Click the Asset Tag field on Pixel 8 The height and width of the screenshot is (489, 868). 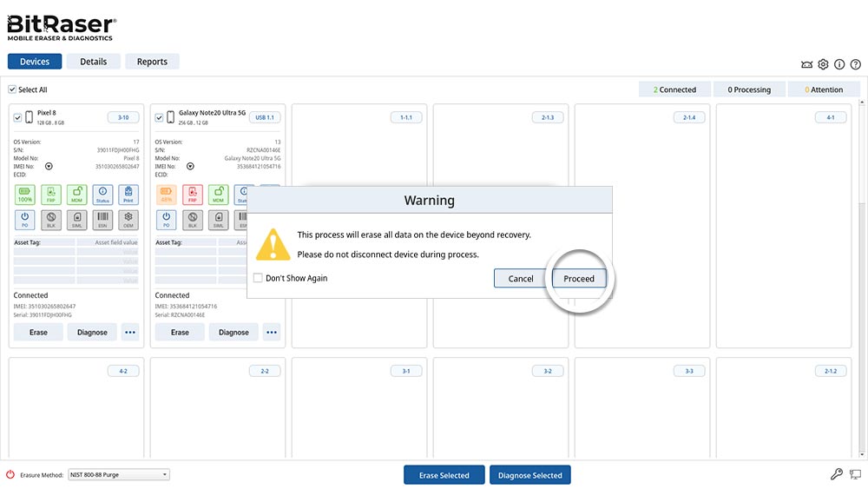point(44,242)
